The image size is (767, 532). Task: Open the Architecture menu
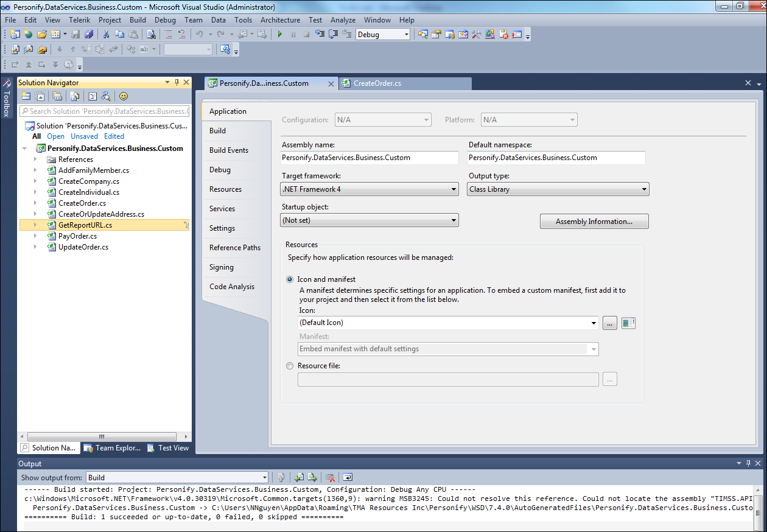coord(280,20)
